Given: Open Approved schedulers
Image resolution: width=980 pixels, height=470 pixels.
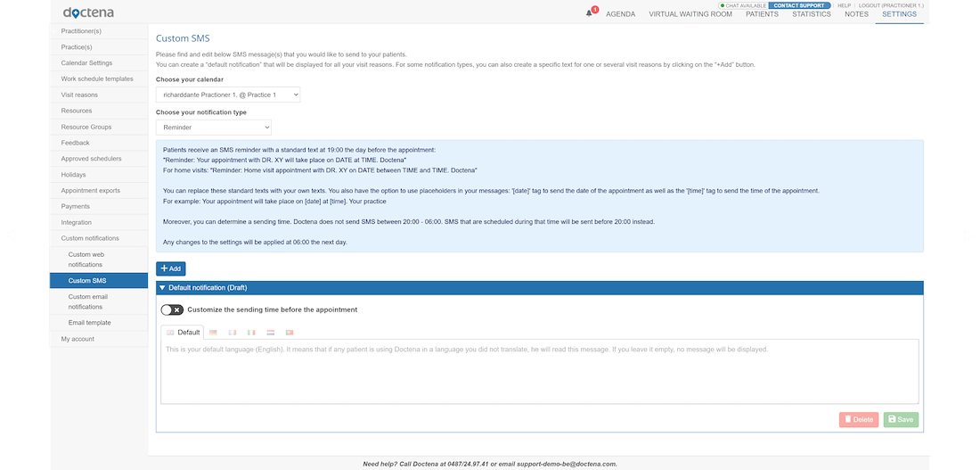Looking at the screenshot, I should (x=99, y=159).
